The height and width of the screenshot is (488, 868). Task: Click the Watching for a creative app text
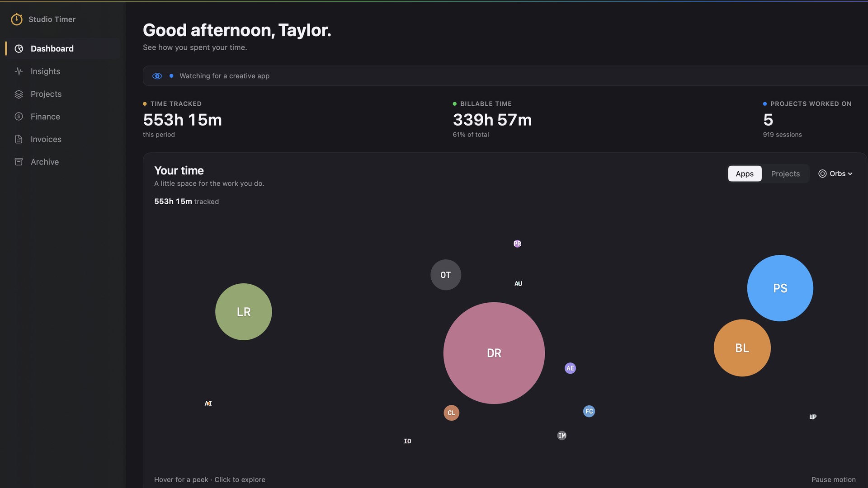click(224, 76)
